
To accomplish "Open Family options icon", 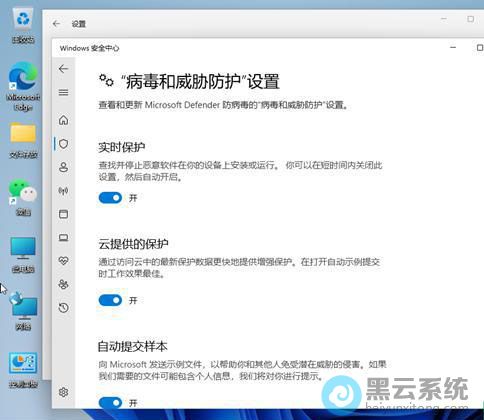I will [x=63, y=284].
